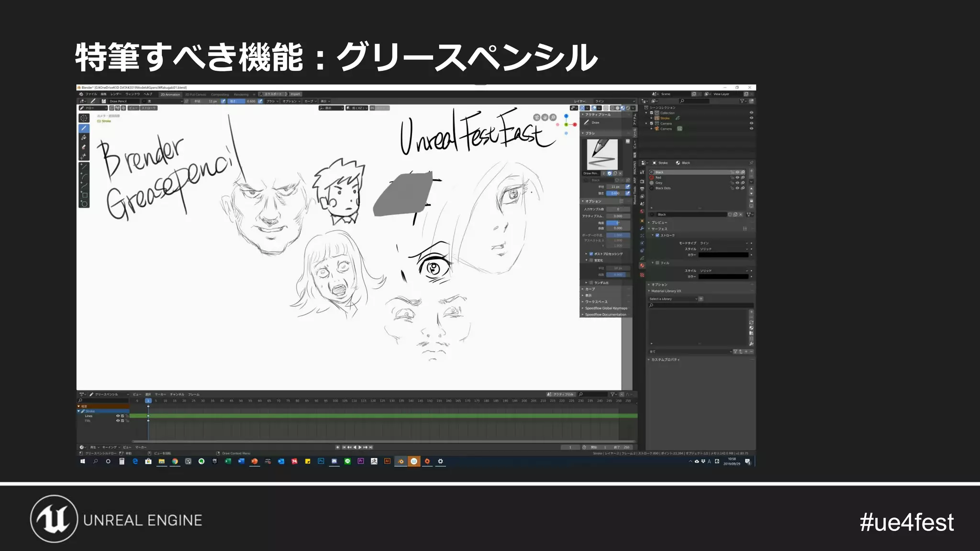Viewport: 980px width, 551px height.
Task: Click the plus beside Select a Library
Action: [x=701, y=299]
